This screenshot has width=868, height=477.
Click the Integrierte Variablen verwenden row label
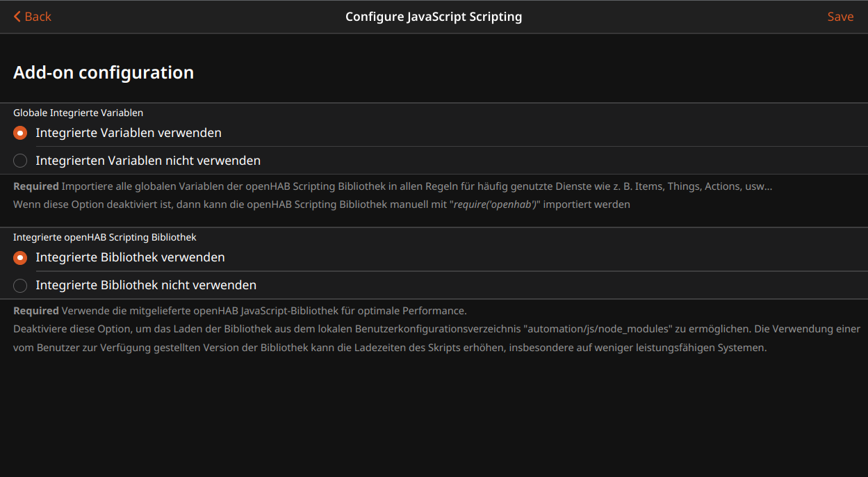tap(128, 133)
